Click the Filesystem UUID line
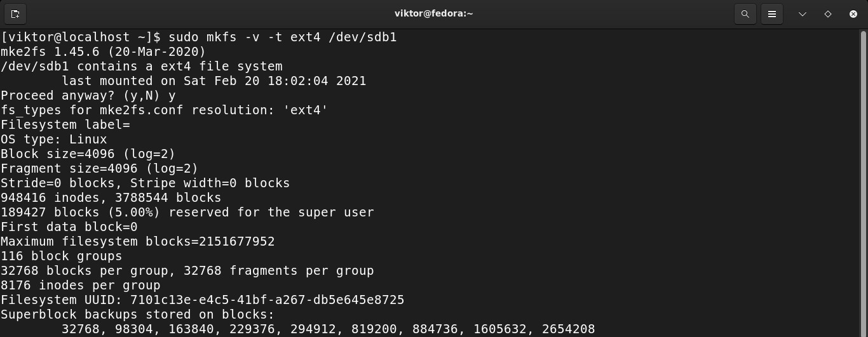Viewport: 868px width, 337px height. click(x=202, y=300)
